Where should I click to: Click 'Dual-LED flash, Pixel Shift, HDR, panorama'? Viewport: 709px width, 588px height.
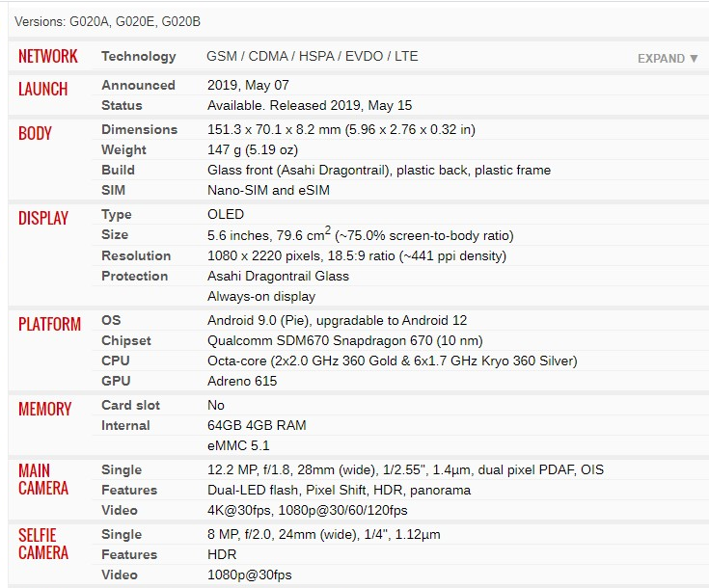339,491
